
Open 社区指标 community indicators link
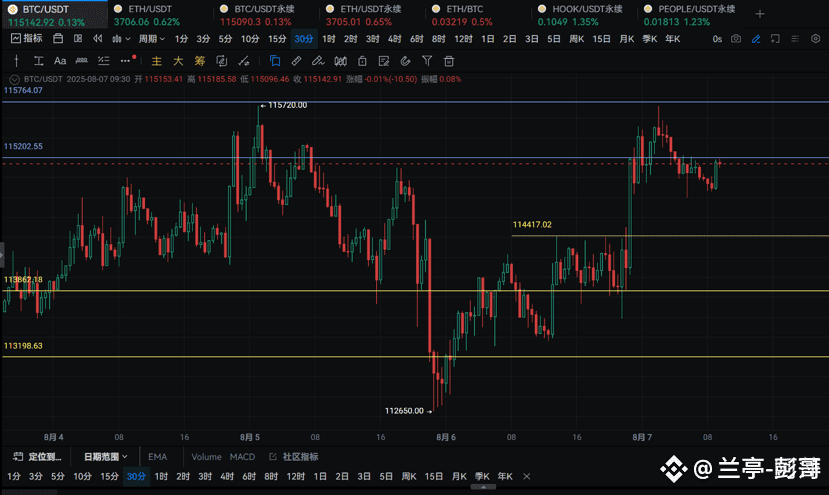tap(294, 456)
